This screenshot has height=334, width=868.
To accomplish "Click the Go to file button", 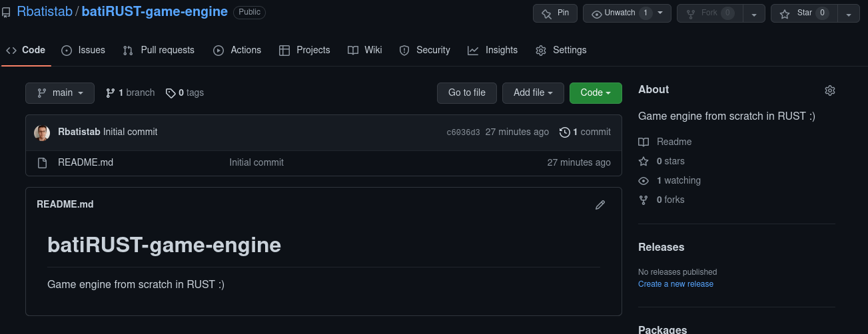I will coord(467,93).
